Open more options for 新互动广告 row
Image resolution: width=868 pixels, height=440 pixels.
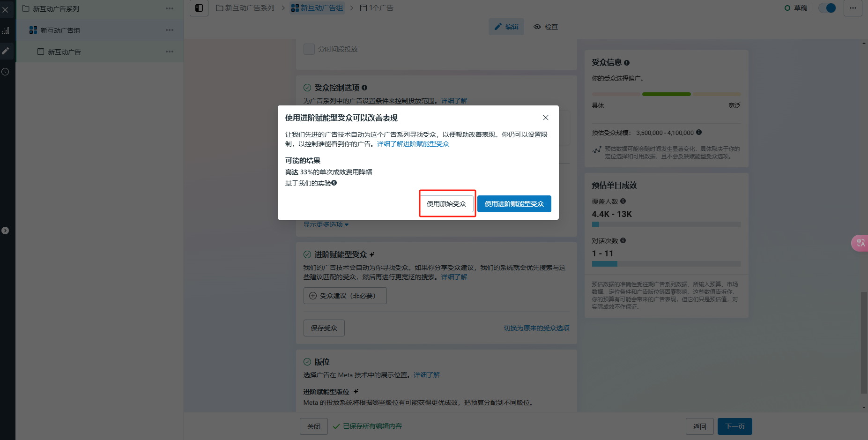(170, 52)
